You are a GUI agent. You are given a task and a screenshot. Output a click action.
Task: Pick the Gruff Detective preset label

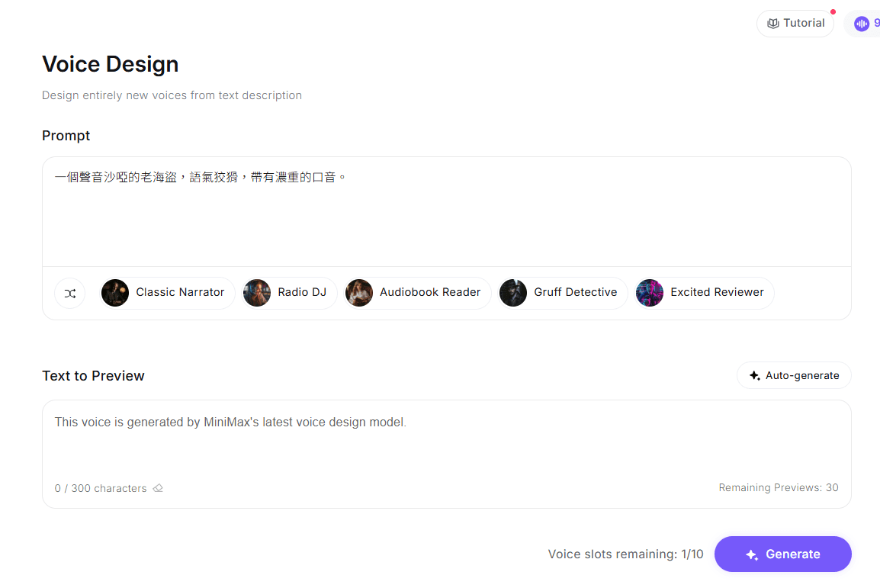pos(575,292)
